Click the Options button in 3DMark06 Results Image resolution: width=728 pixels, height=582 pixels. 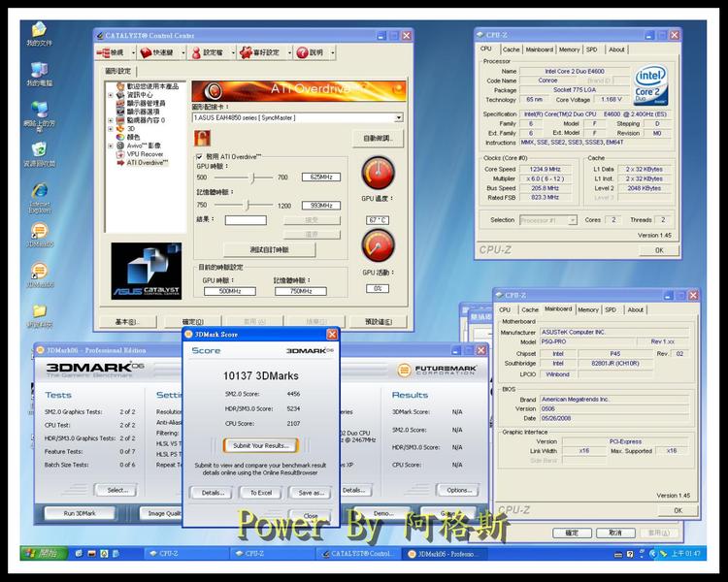pos(459,490)
